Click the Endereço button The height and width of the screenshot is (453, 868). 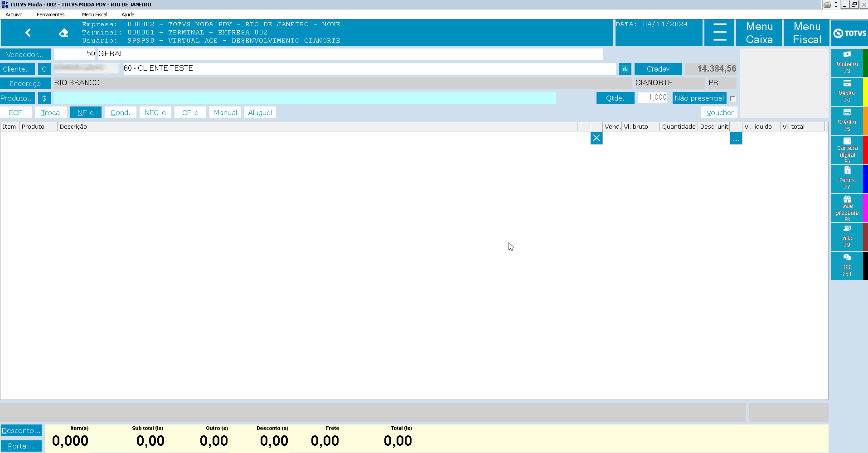pyautogui.click(x=25, y=83)
